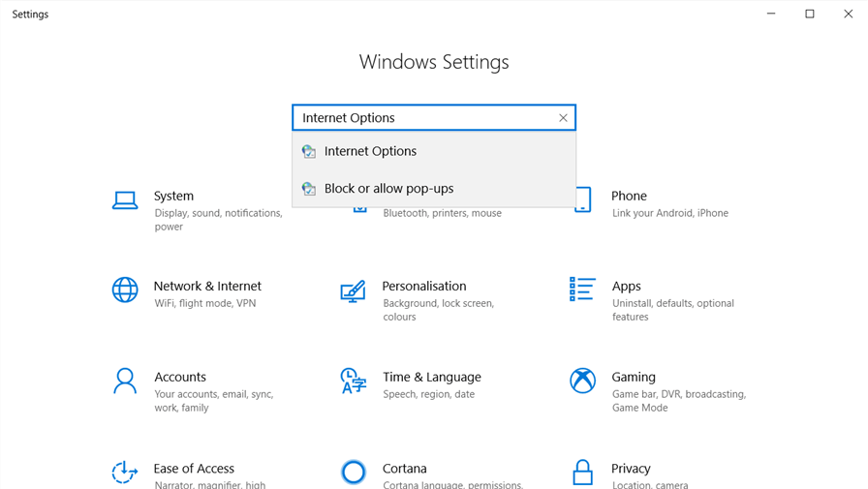Open Network & Internet globe icon
Screen dimensions: 868x489
click(125, 290)
